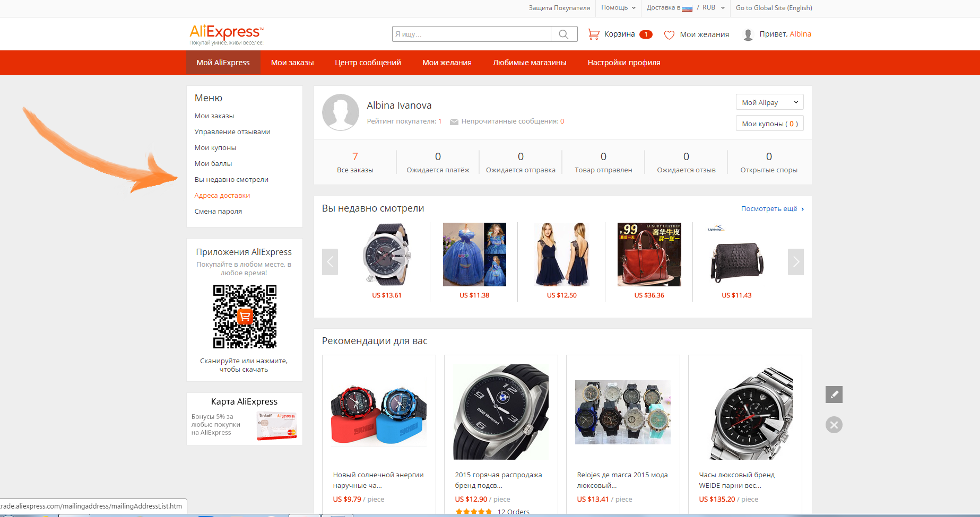The width and height of the screenshot is (980, 517).
Task: Open the delivery country and RUB dropdown
Action: (686, 8)
